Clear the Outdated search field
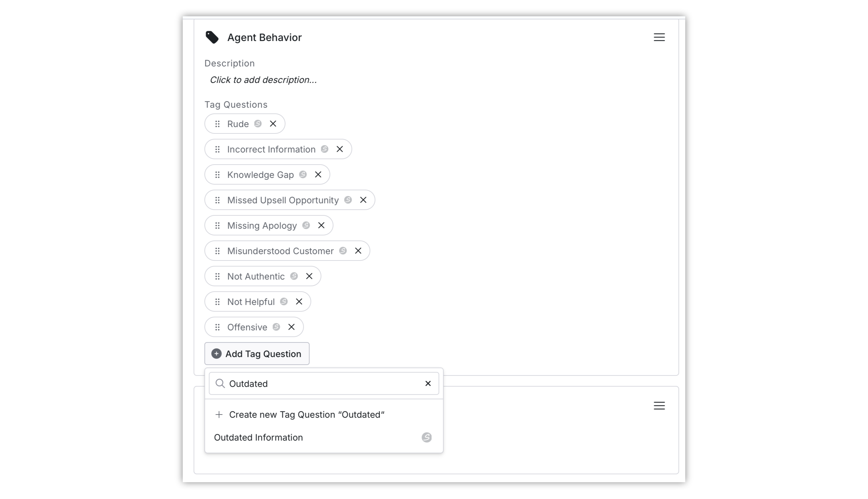 coord(428,383)
